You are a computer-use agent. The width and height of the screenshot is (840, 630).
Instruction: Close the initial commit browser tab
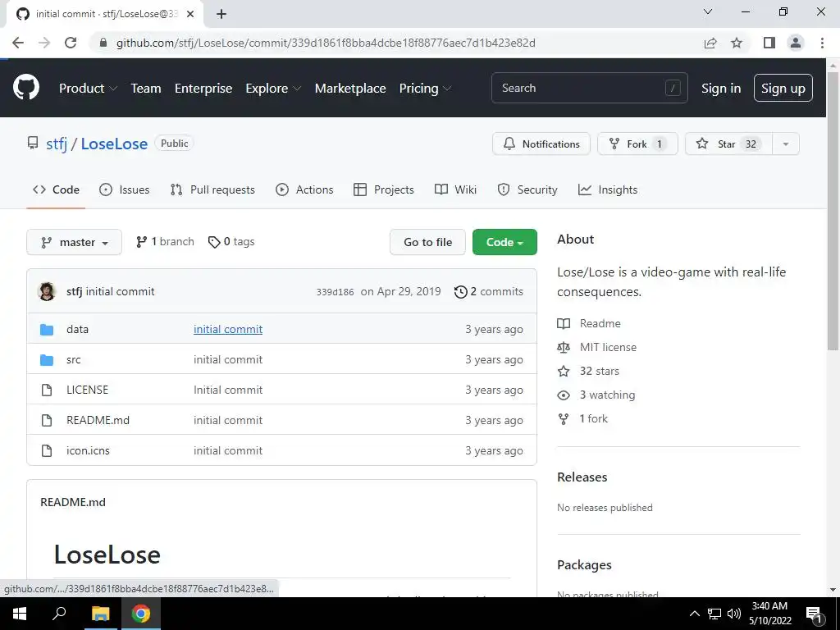(190, 14)
